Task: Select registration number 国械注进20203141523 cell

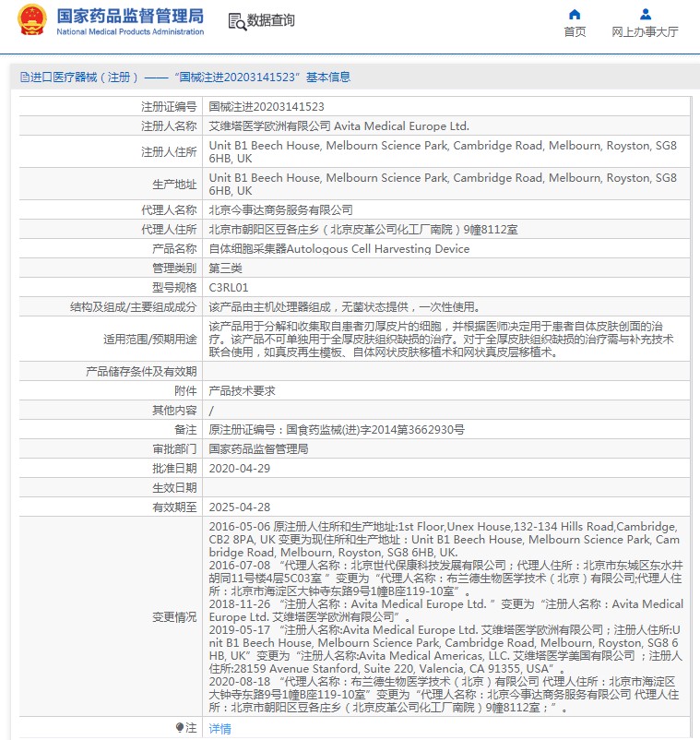Action: 267,107
